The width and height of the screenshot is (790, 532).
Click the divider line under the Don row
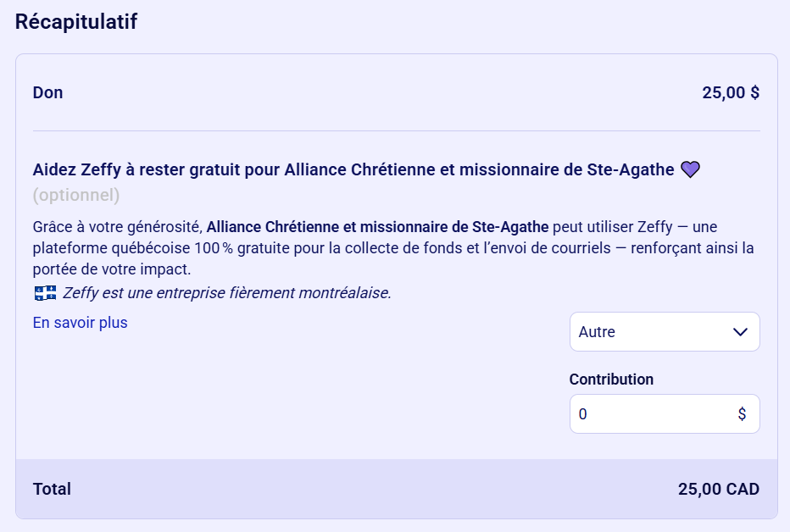pyautogui.click(x=396, y=131)
